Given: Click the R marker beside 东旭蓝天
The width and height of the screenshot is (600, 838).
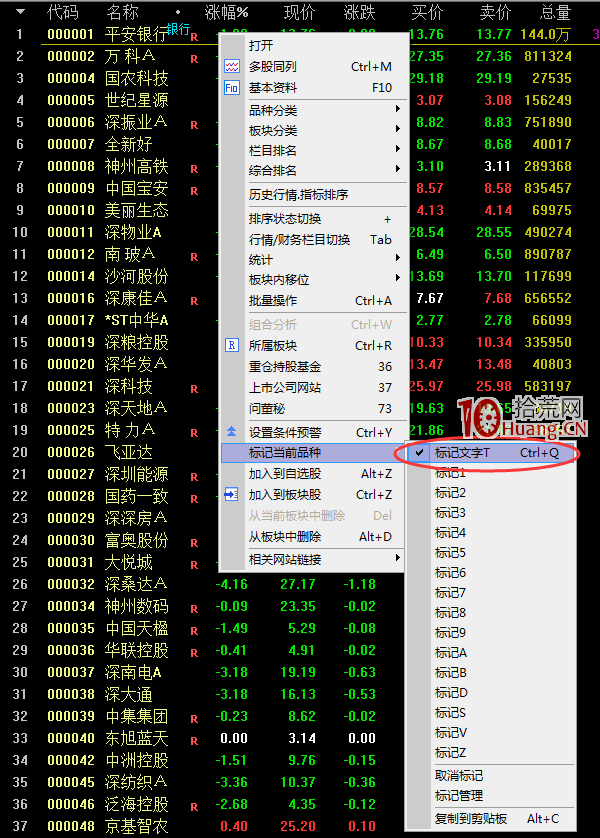Looking at the screenshot, I should click(194, 741).
